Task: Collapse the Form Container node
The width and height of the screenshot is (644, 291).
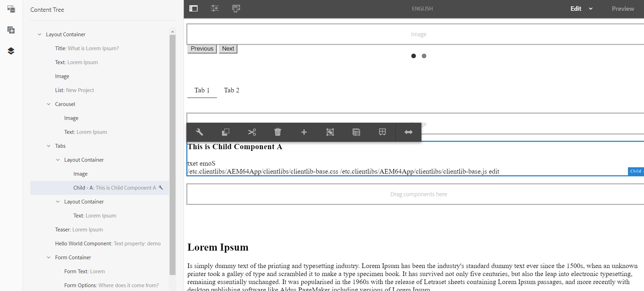Action: click(x=49, y=258)
